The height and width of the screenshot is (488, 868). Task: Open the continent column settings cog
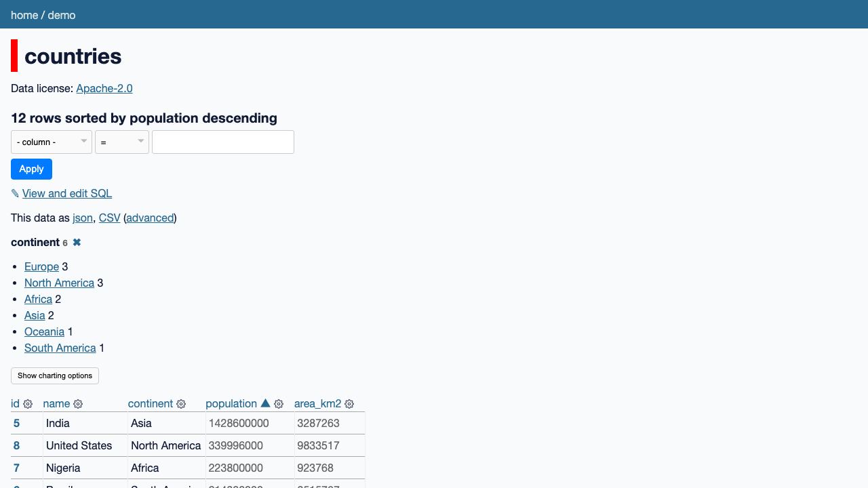point(181,404)
